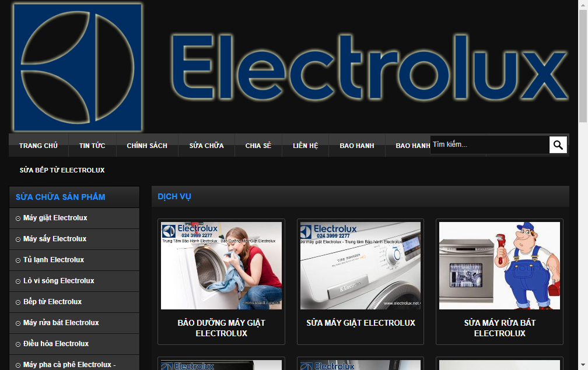Click bullet icon beside Điều hòa Electrolux

(x=17, y=344)
